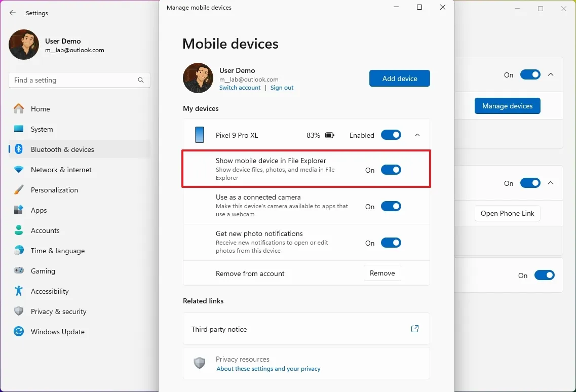Open Personalization from the sidebar
The image size is (576, 392).
[18, 190]
